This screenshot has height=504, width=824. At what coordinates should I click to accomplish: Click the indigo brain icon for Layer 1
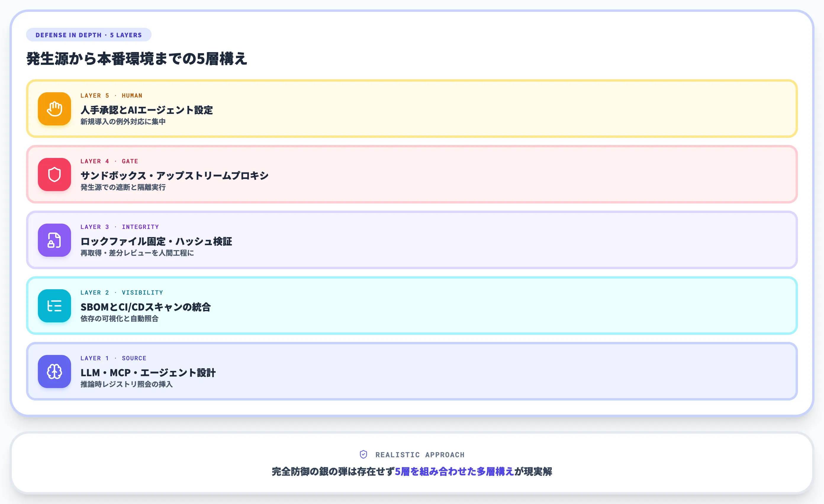[x=54, y=371]
